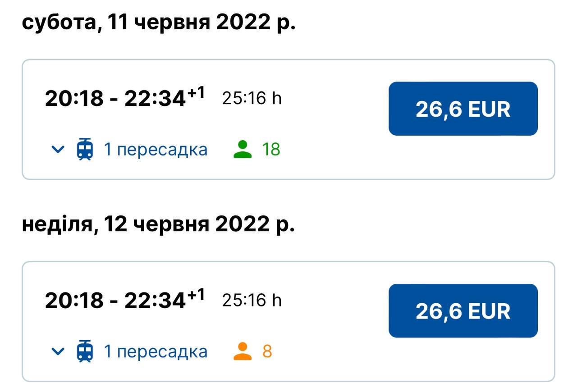Click the 26,6 EUR price button for June 12
The image size is (577, 392).
point(463,310)
